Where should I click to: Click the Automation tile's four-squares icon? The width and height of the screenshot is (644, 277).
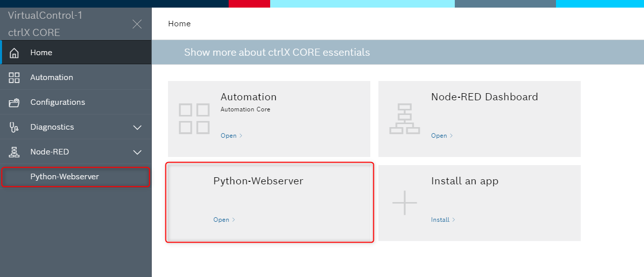194,119
